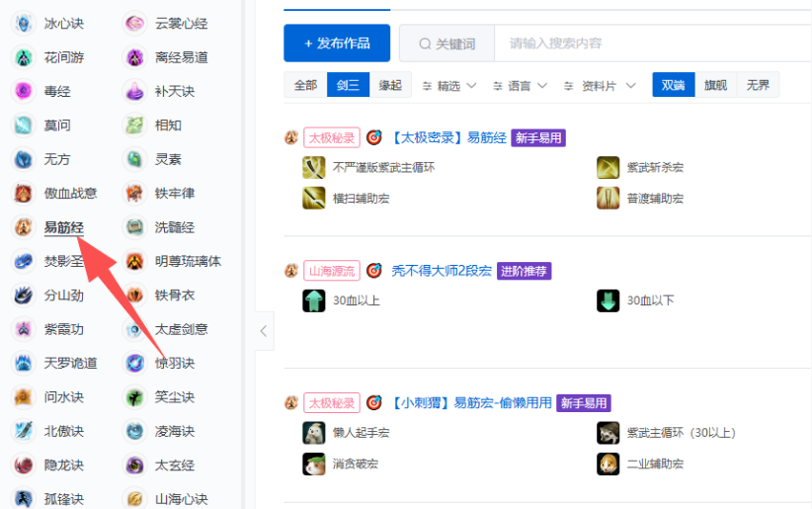
Task: Choose the 离经易道 icon
Action: click(134, 57)
